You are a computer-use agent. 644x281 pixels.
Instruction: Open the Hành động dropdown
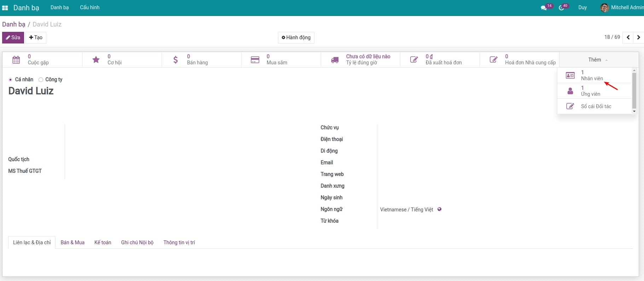(x=296, y=37)
